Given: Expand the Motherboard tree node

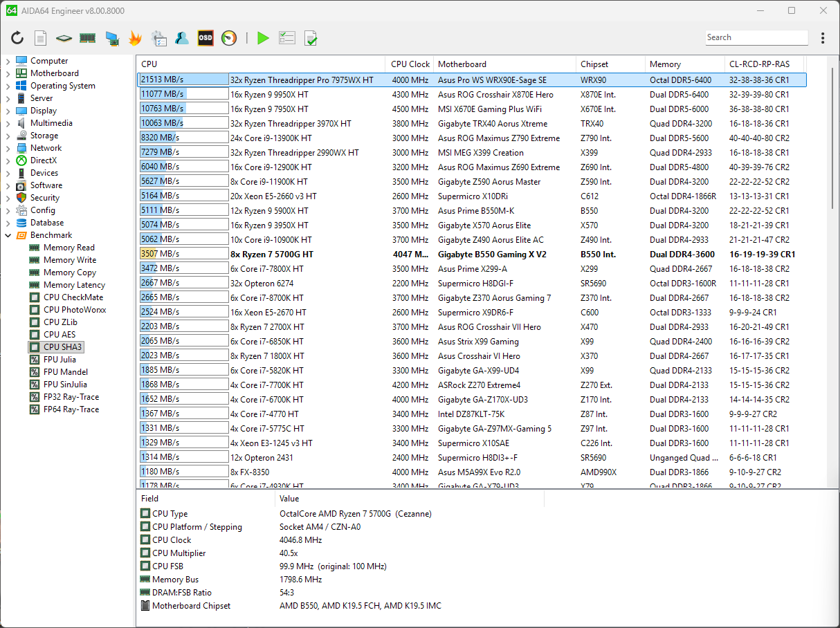Looking at the screenshot, I should [x=8, y=73].
